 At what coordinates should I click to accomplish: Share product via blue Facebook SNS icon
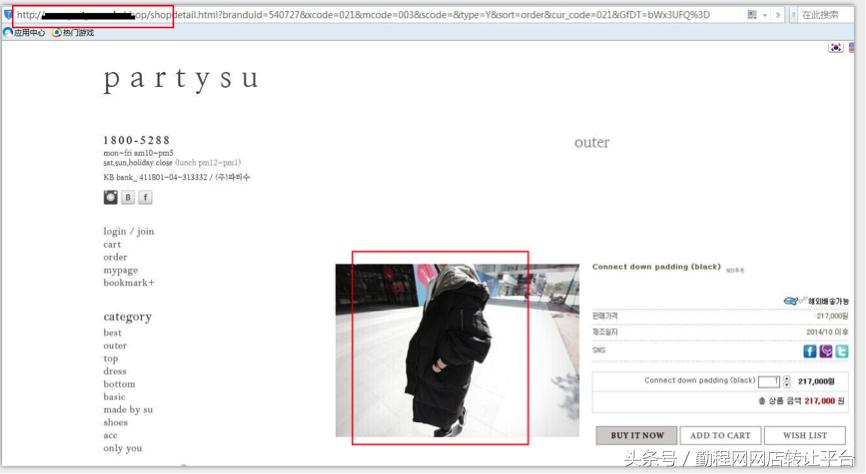pyautogui.click(x=810, y=351)
